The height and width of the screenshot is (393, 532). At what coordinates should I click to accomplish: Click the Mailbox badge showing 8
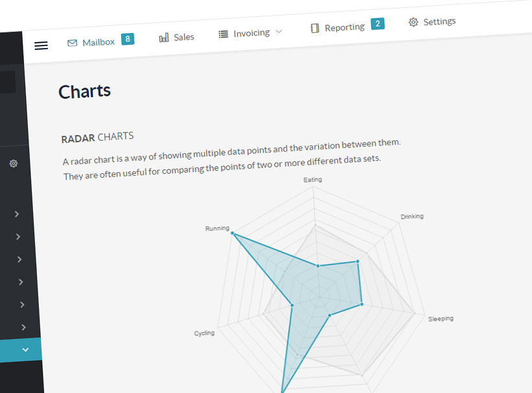point(128,39)
